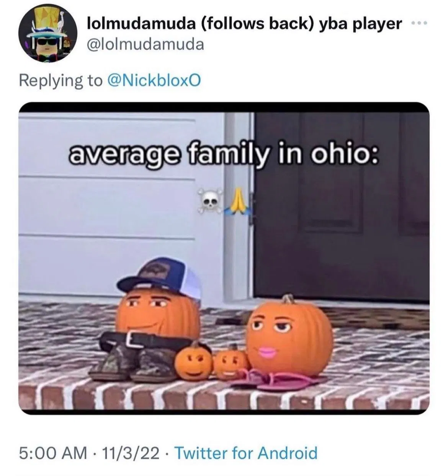Click the 'Replying to' label text
This screenshot has width=448, height=476.
(x=60, y=80)
